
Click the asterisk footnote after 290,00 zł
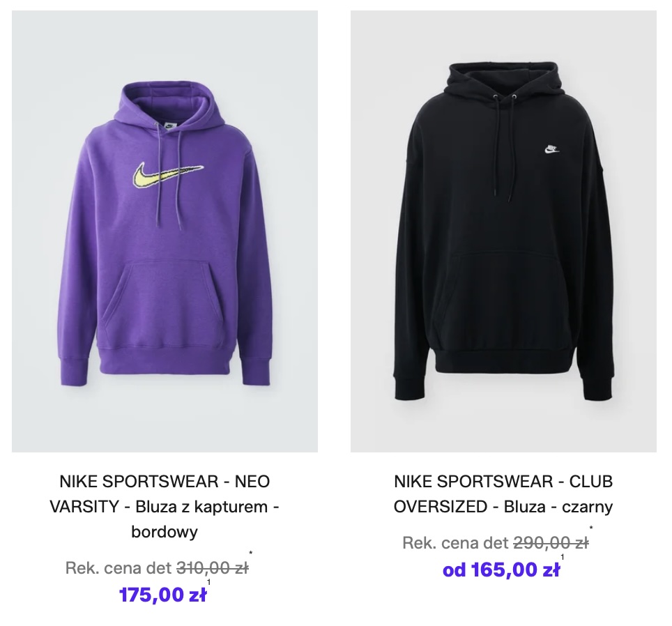point(591,529)
